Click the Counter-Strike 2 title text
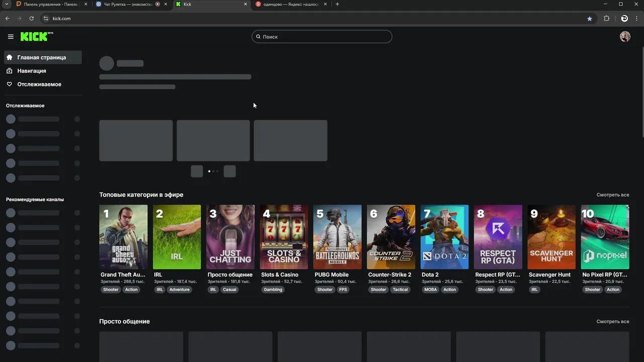644x362 pixels. pyautogui.click(x=390, y=275)
